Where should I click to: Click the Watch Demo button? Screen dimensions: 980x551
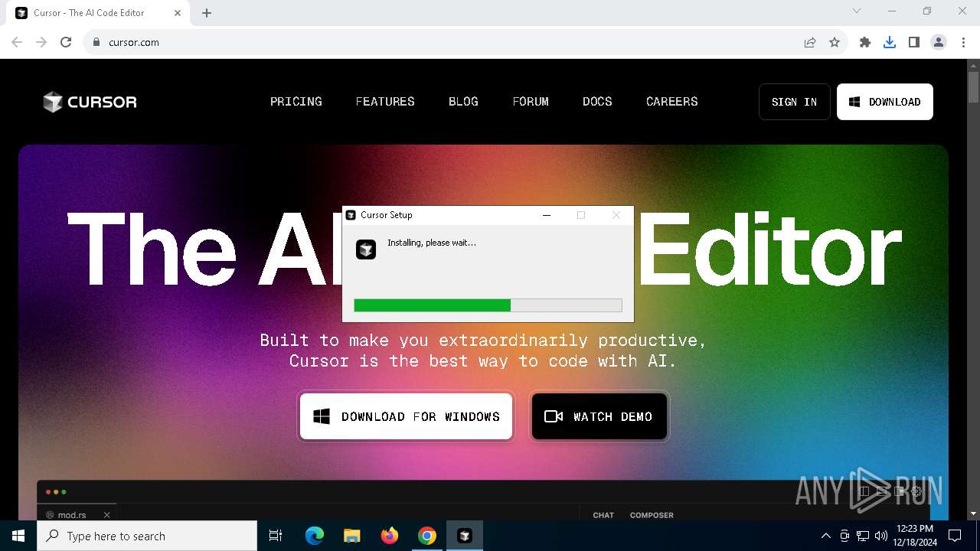[x=599, y=416]
